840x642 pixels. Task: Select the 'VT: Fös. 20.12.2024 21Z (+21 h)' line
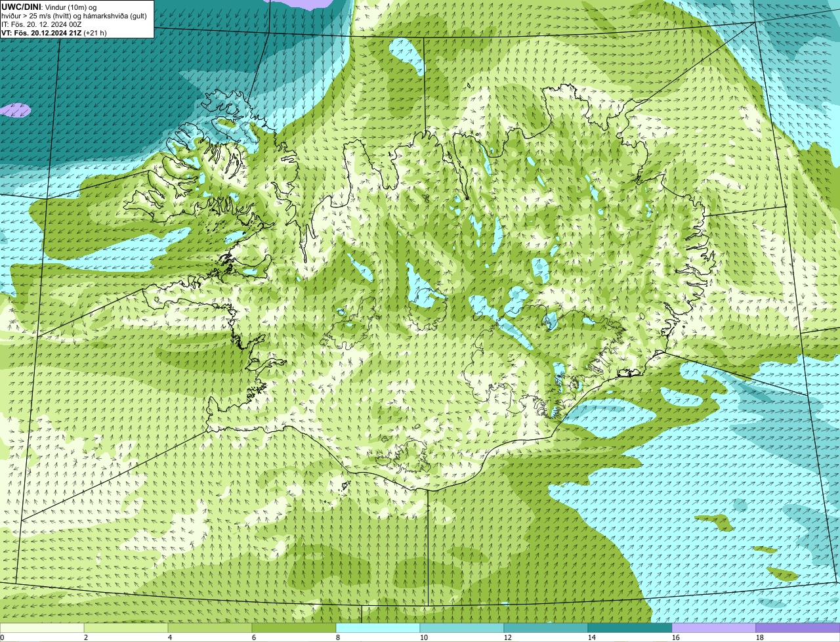(54, 32)
